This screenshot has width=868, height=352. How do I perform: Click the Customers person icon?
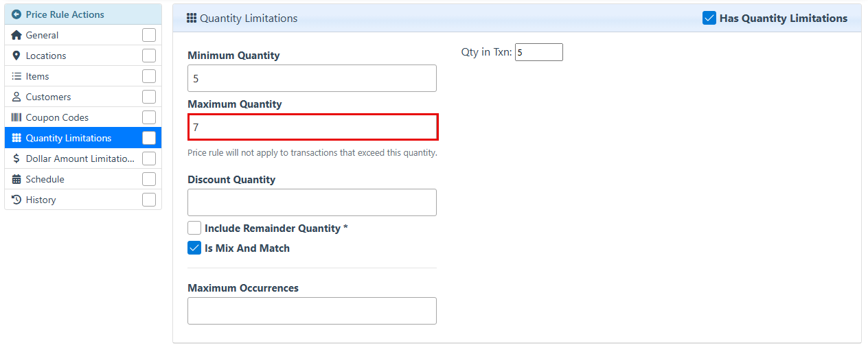(x=16, y=97)
